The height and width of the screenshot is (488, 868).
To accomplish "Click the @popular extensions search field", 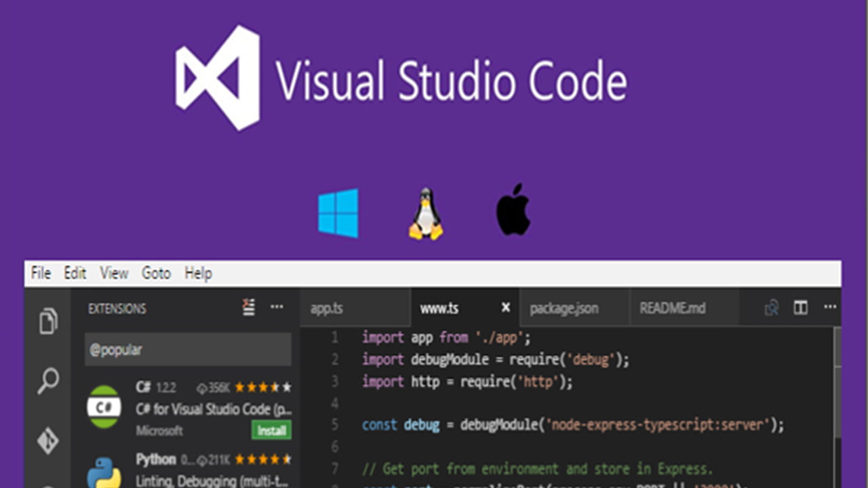I will click(188, 350).
